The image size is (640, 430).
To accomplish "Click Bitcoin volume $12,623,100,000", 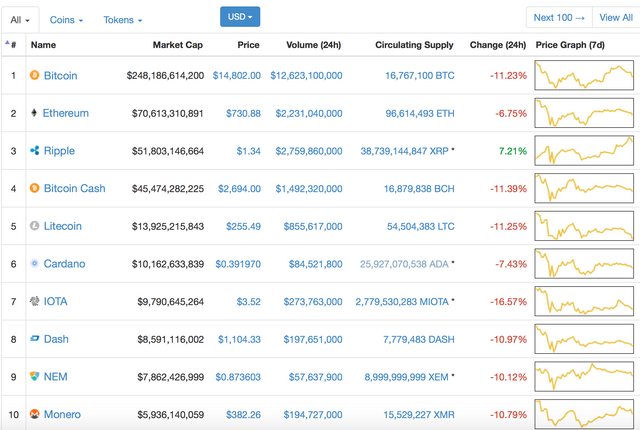I will coord(306,75).
